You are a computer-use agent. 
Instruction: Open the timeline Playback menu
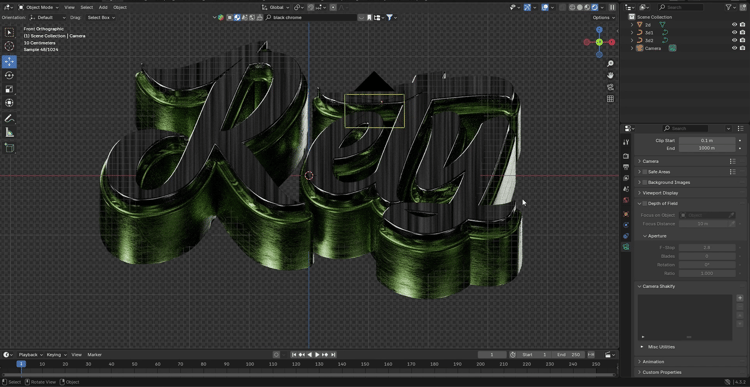tap(31, 354)
